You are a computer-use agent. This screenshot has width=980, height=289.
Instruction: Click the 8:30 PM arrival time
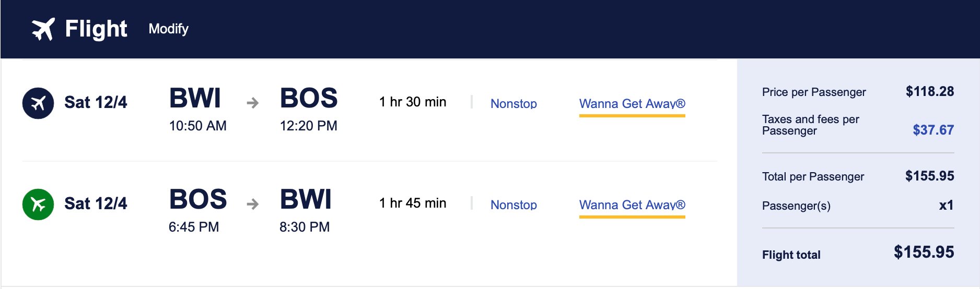305,227
